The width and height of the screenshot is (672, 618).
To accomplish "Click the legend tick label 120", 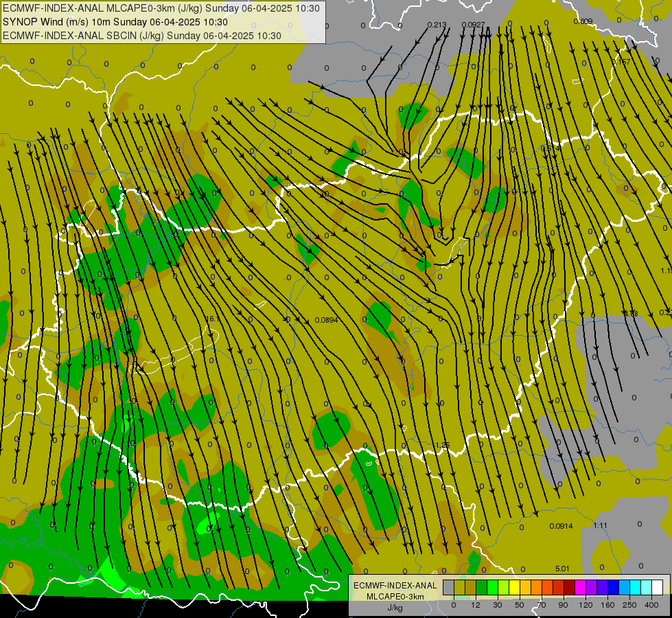I will click(x=586, y=605).
